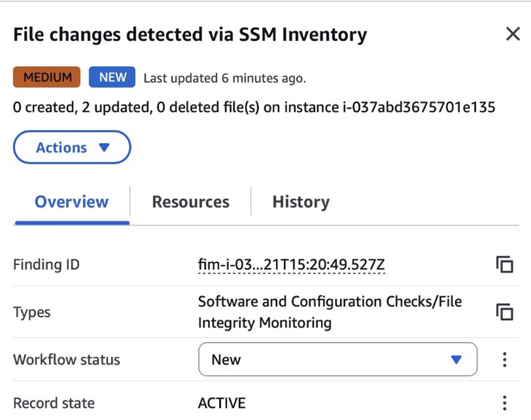
Task: Switch to the Resources tab
Action: (x=190, y=202)
